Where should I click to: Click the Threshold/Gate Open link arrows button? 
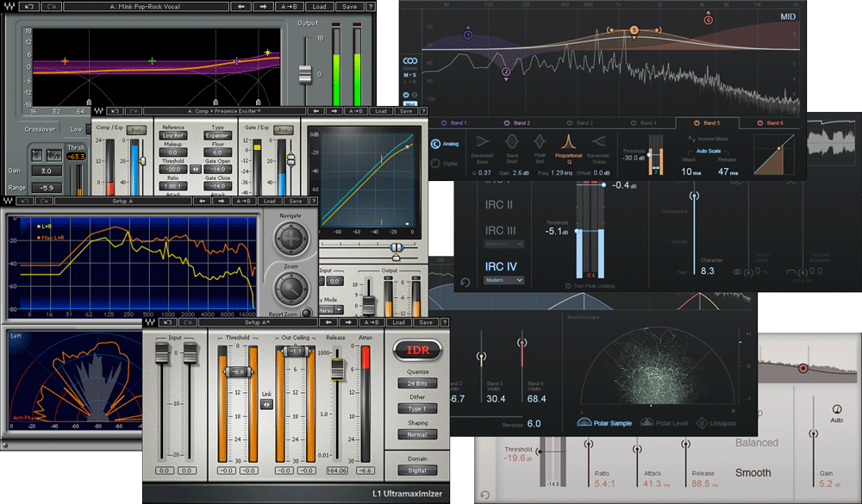click(x=195, y=169)
